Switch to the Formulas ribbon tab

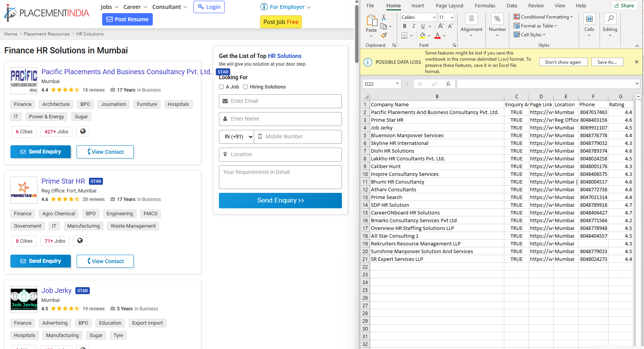tap(485, 5)
